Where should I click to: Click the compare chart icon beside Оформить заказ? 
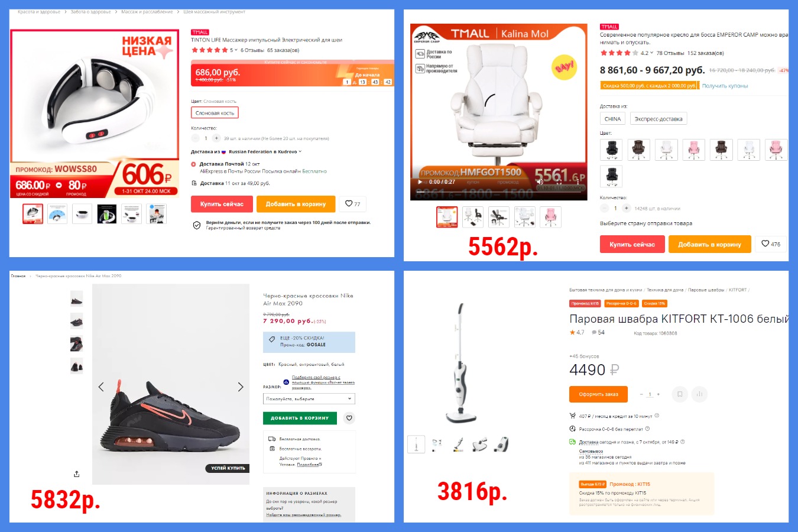pyautogui.click(x=699, y=394)
